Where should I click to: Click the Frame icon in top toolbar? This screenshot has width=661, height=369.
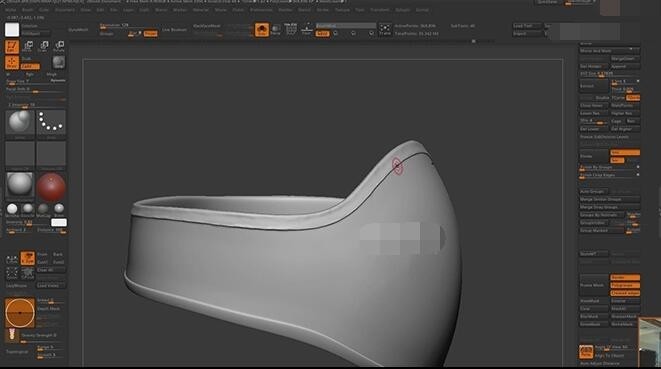tap(385, 30)
